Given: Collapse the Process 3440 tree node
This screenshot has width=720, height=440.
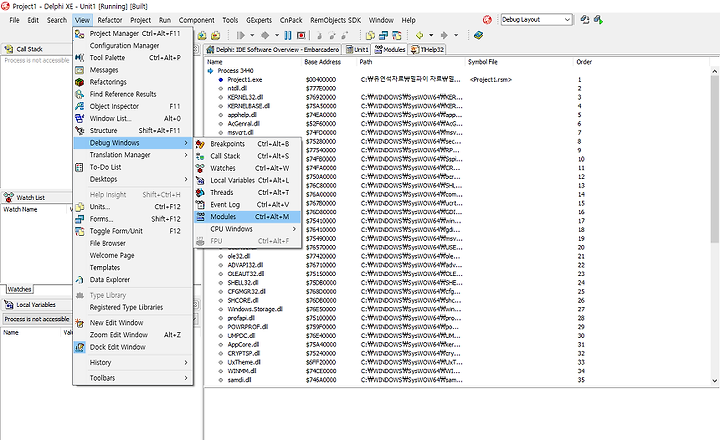Looking at the screenshot, I should pyautogui.click(x=210, y=71).
